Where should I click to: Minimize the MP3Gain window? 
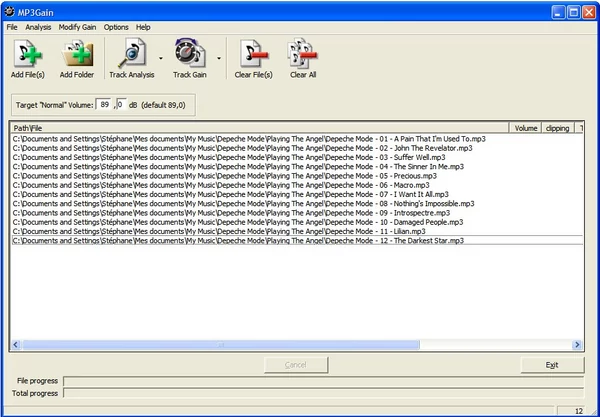(x=558, y=13)
